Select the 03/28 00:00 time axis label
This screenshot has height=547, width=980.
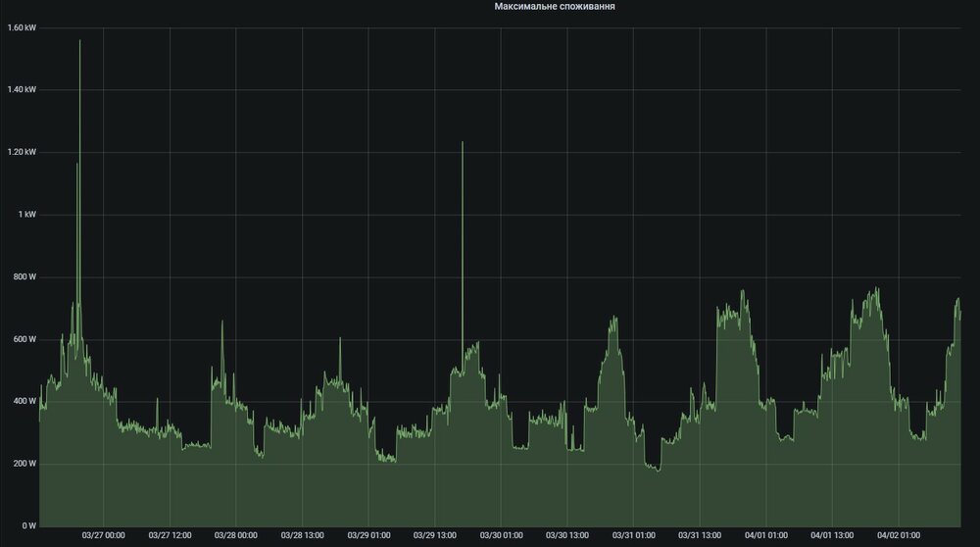coord(236,535)
